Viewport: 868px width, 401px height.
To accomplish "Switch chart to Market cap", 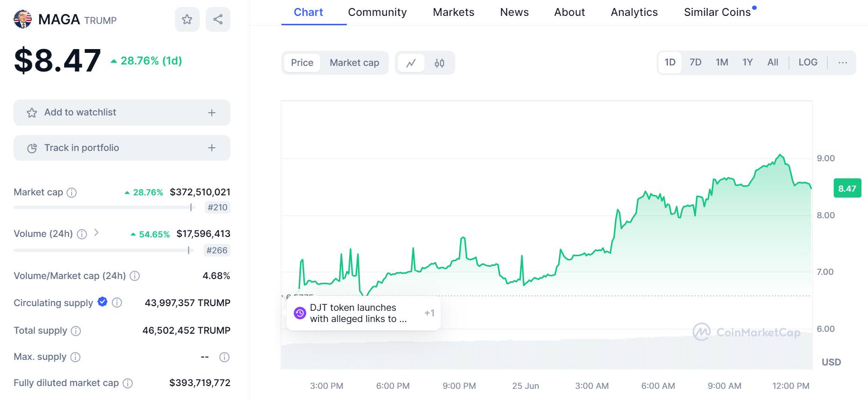I will (x=354, y=63).
